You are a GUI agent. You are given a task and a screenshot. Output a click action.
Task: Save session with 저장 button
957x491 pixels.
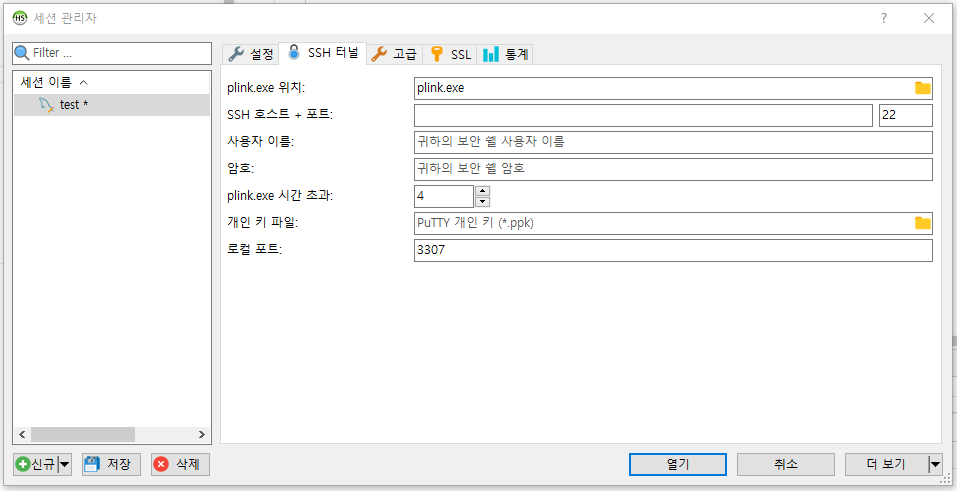click(x=111, y=464)
